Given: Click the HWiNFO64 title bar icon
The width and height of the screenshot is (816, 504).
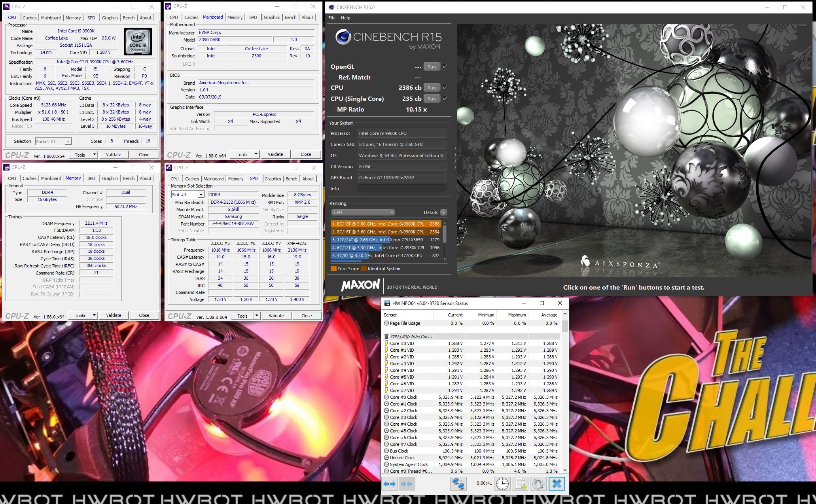Looking at the screenshot, I should (x=387, y=303).
